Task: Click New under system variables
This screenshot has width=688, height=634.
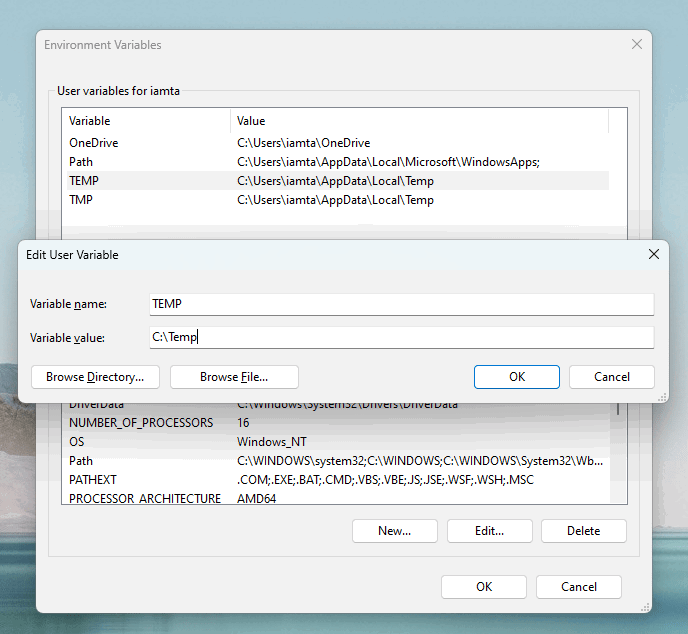Action: pos(394,531)
